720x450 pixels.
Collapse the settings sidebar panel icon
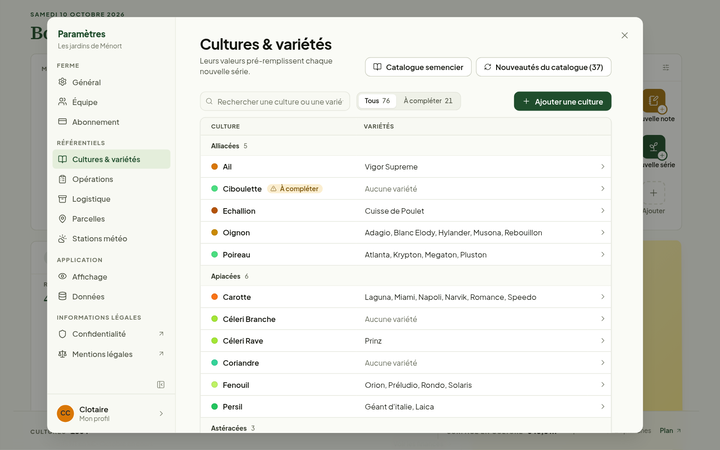click(161, 384)
